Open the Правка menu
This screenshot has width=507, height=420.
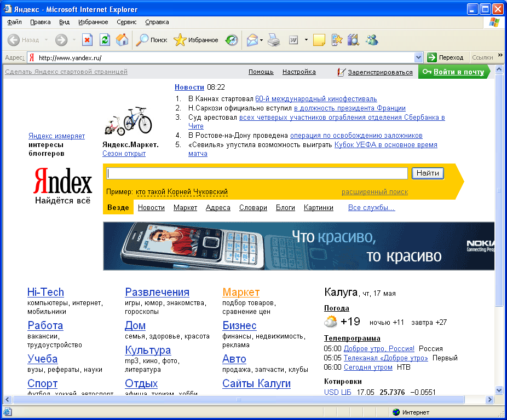[40, 22]
